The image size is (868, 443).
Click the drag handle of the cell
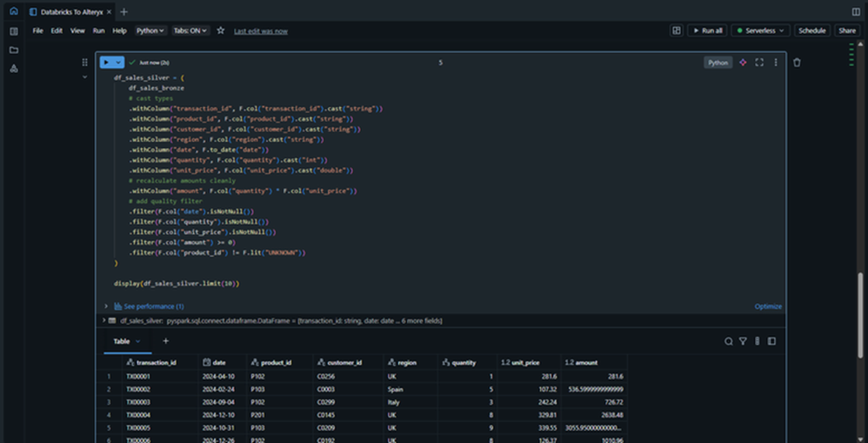pyautogui.click(x=84, y=63)
